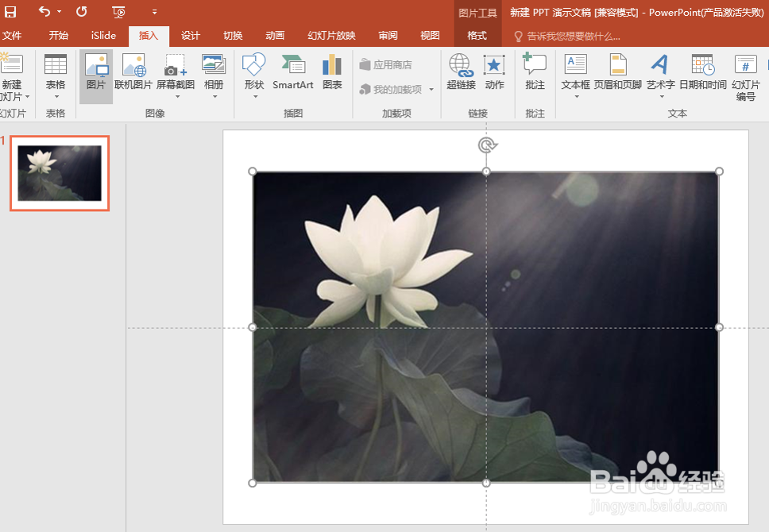This screenshot has height=532, width=769.
Task: Switch to the 开始 ribbon tab
Action: [x=58, y=36]
